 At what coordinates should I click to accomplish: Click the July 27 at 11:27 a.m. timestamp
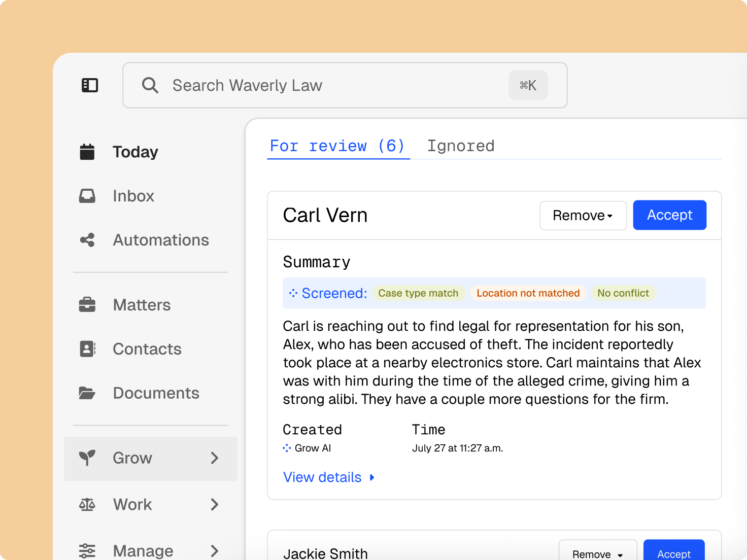point(458,448)
